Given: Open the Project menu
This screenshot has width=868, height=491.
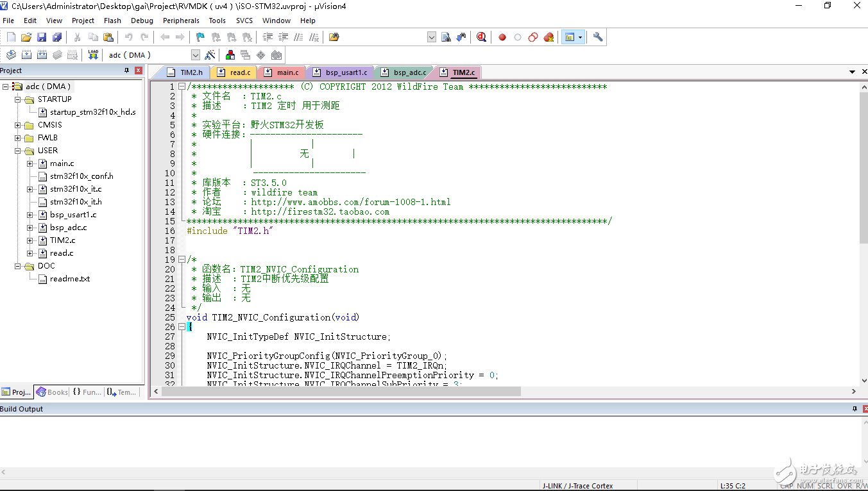Looking at the screenshot, I should coord(83,21).
